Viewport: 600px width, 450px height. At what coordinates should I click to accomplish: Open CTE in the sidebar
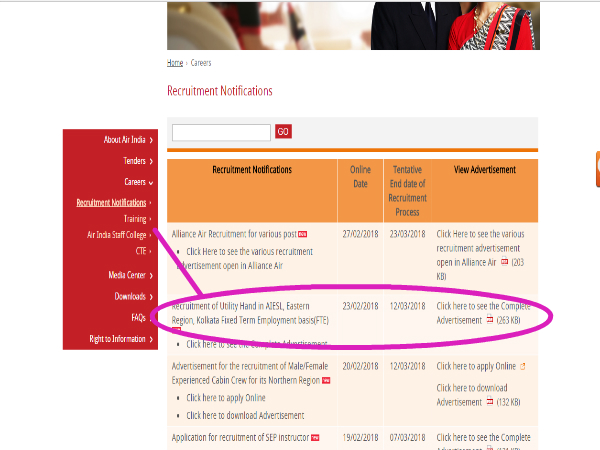click(x=141, y=251)
